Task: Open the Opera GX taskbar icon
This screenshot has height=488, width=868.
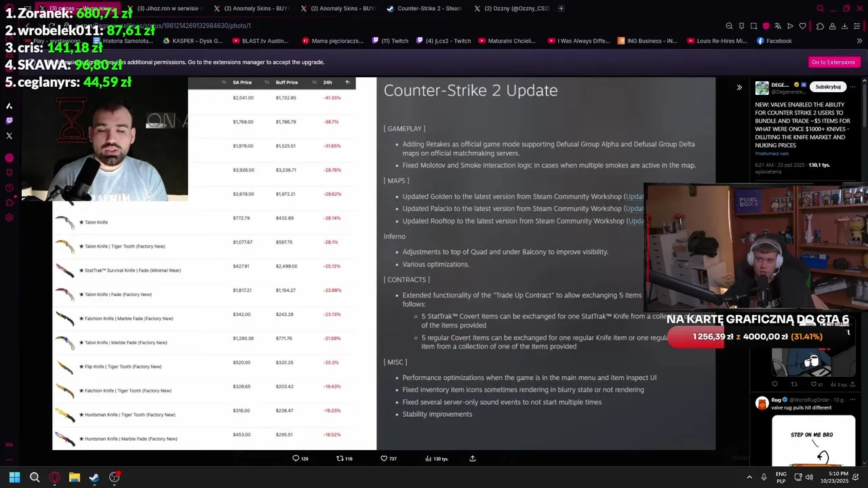Action: tap(54, 477)
